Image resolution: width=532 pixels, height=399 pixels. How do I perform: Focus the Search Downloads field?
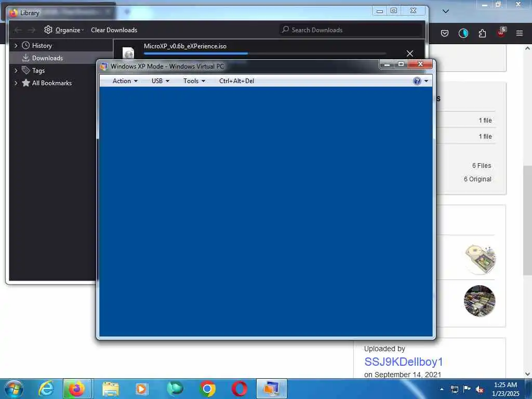coord(351,30)
